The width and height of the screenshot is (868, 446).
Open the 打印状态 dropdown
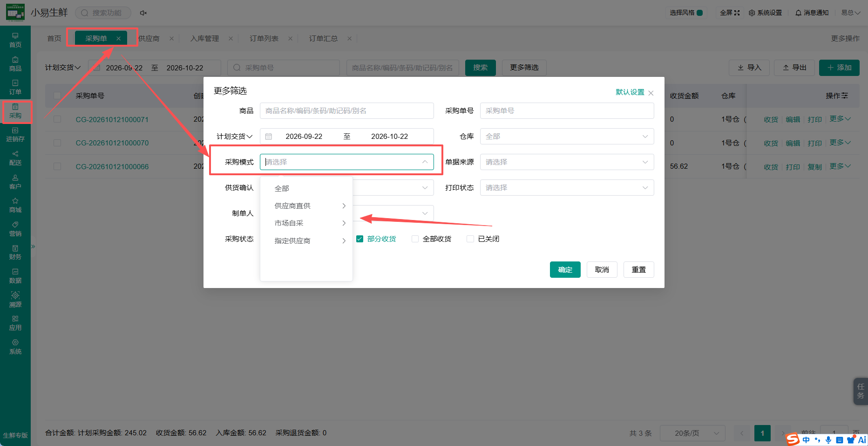pos(567,188)
